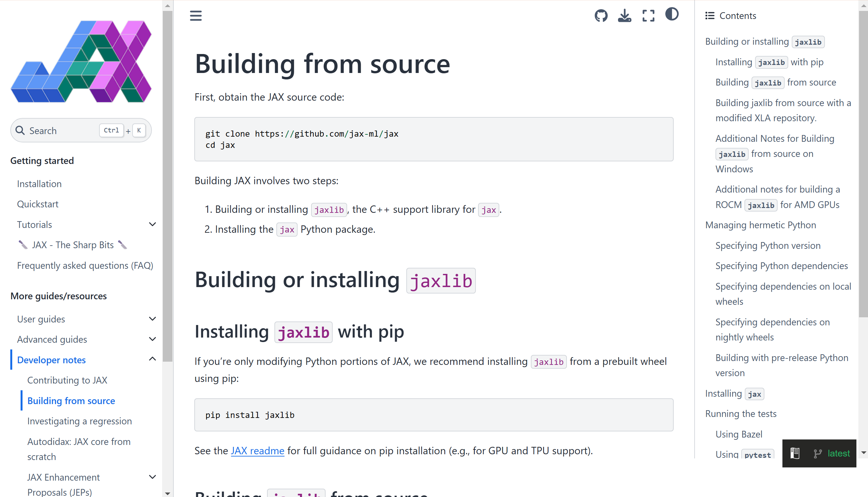Click the download page icon
Image resolution: width=868 pixels, height=497 pixels.
(x=624, y=15)
